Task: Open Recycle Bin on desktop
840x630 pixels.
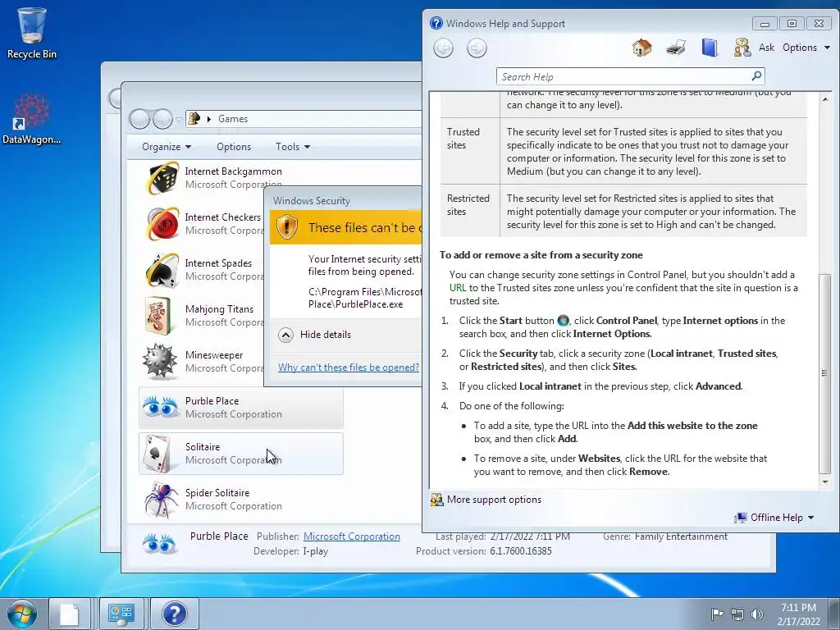Action: [32, 33]
